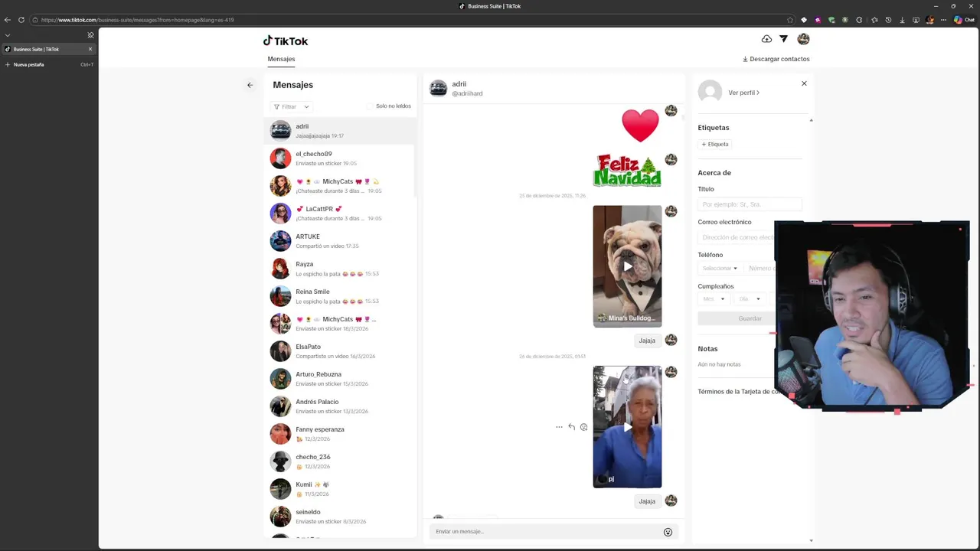This screenshot has width=980, height=551.
Task: Open the ElsaPato conversation
Action: point(341,351)
